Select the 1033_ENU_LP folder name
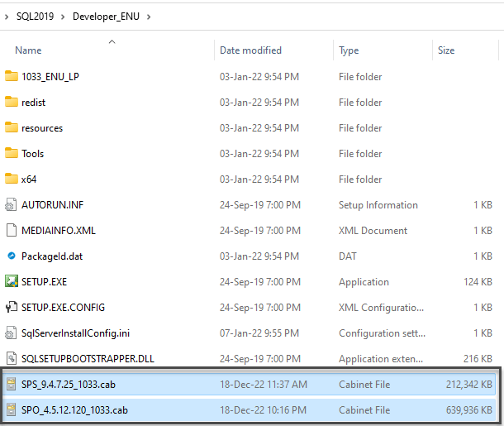Viewport: 504px width, 426px height. coord(50,77)
